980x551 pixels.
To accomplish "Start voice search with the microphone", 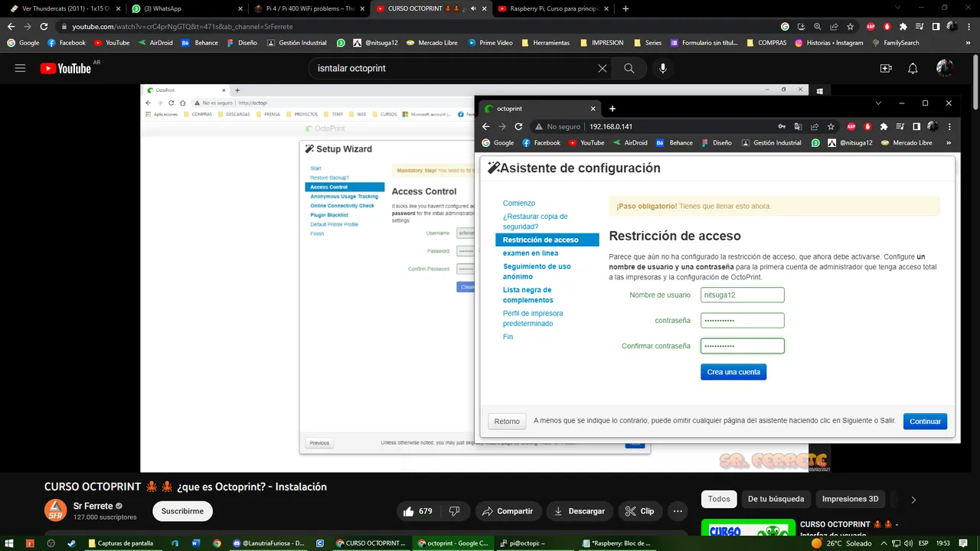I will (x=663, y=68).
